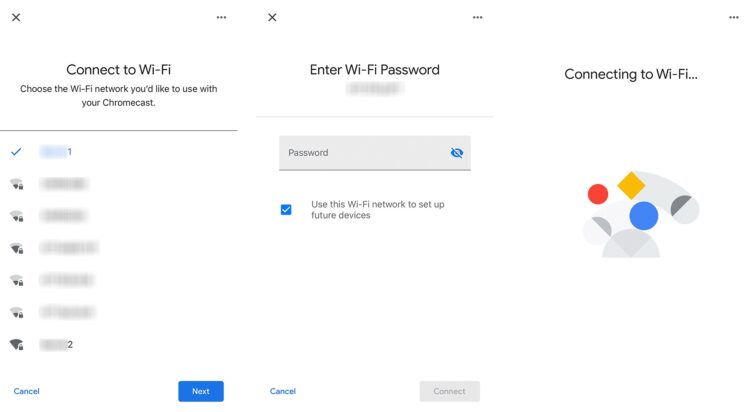Open more options on Enter Wi-Fi Password screen

477,17
